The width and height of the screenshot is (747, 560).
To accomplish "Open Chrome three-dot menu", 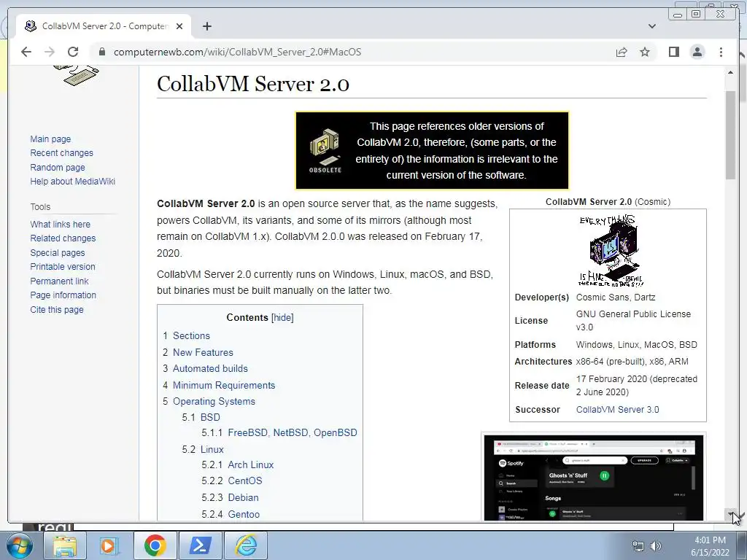I will click(721, 52).
